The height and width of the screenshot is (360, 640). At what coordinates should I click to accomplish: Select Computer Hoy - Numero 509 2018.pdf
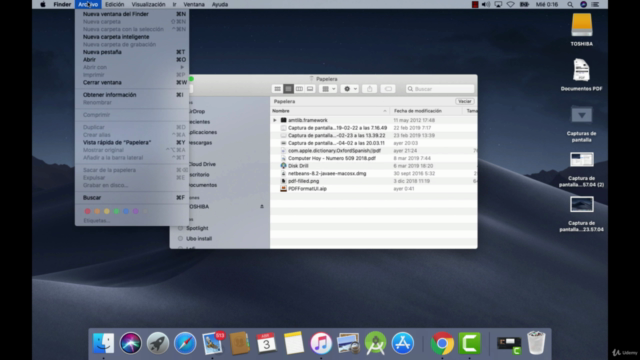[331, 158]
